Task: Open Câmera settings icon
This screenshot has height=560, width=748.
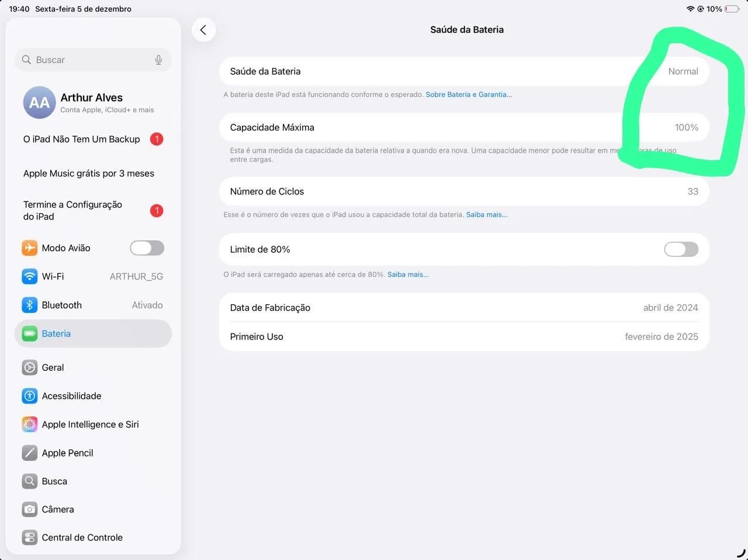Action: point(30,509)
